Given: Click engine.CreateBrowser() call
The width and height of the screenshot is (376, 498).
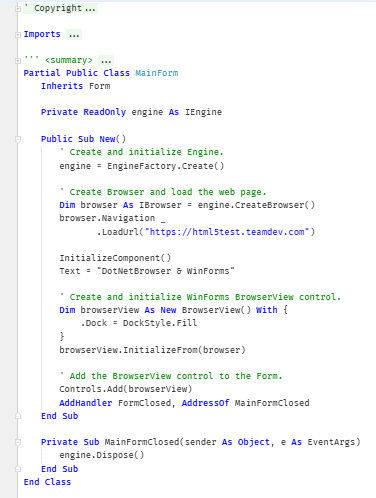Looking at the screenshot, I should (256, 205).
